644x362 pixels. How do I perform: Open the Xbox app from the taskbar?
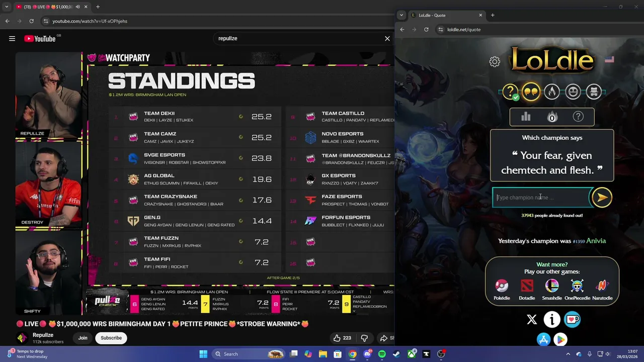(412, 354)
